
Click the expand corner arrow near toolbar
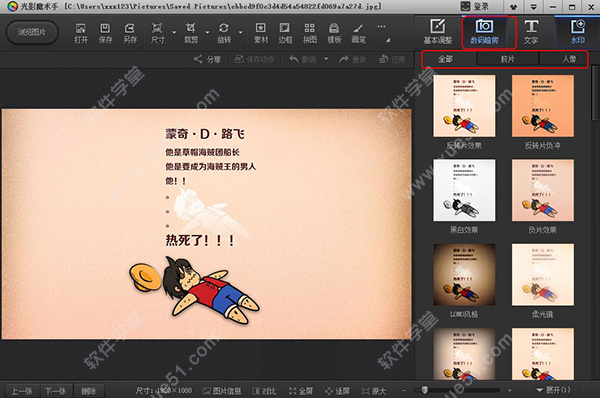[388, 40]
